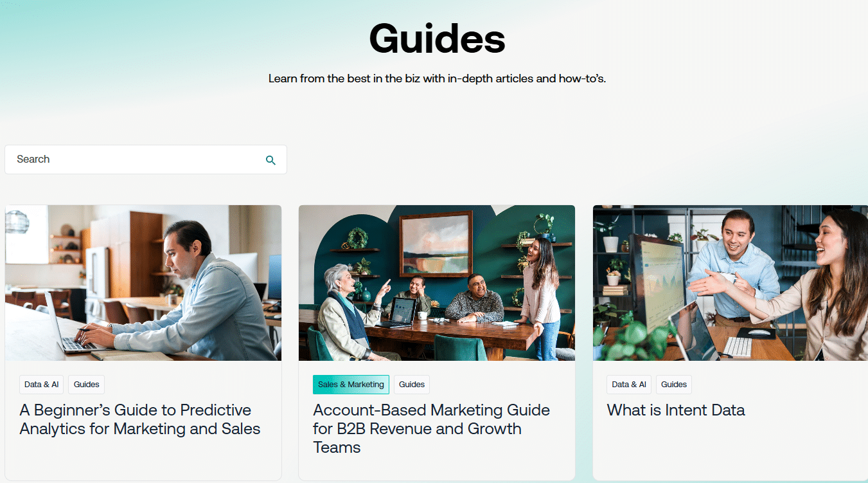Click the 'Guides' tag on the predictive analytics card
The image size is (868, 483).
86,384
